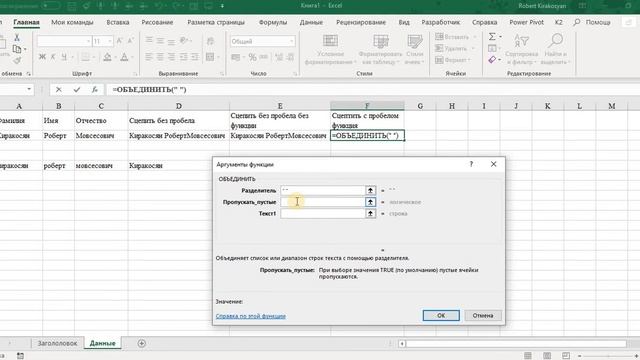Click Отмена in function arguments dialog

(483, 316)
